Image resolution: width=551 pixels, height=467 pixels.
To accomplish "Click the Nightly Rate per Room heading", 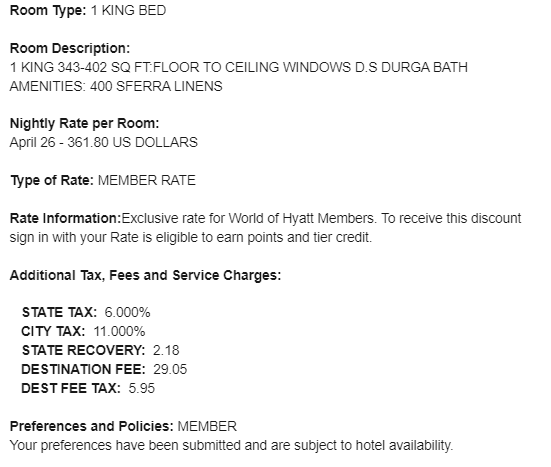I will pos(84,123).
